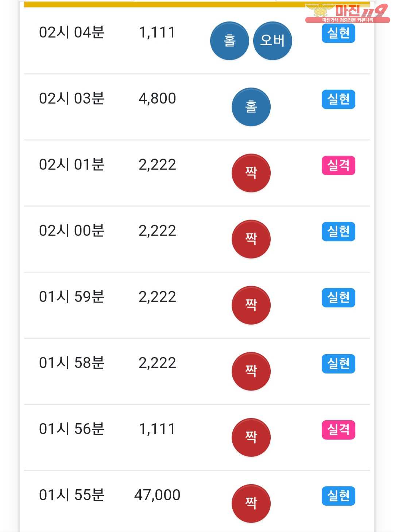Select the 실현 badge for 01시 59분
Screen dimensions: 394x532
pyautogui.click(x=338, y=298)
